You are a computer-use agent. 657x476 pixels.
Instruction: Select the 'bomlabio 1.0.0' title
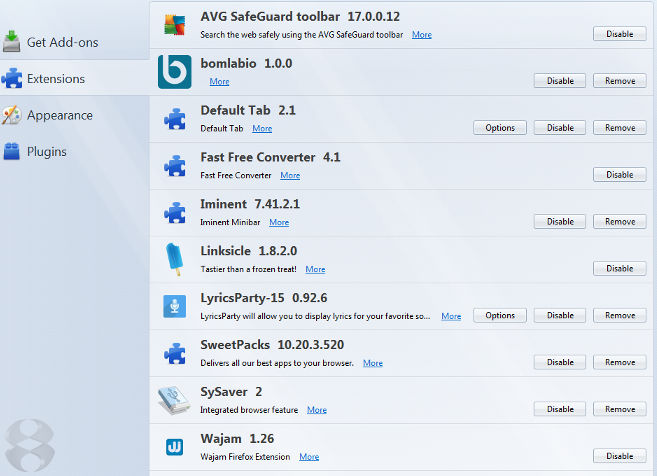click(x=246, y=64)
